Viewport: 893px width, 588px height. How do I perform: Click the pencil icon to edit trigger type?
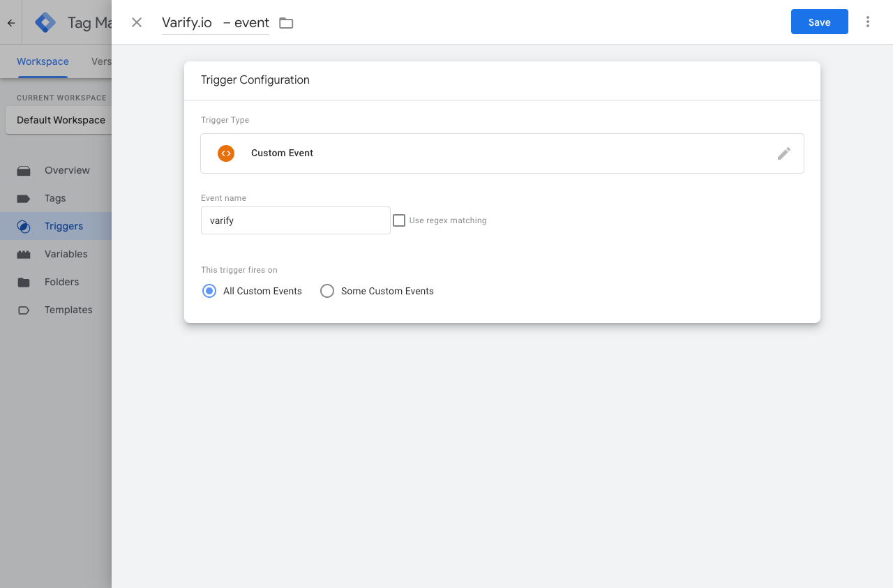coord(784,153)
